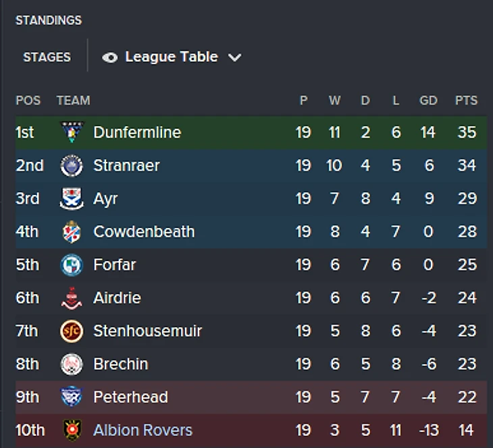Sort standings by GD column header

point(428,101)
